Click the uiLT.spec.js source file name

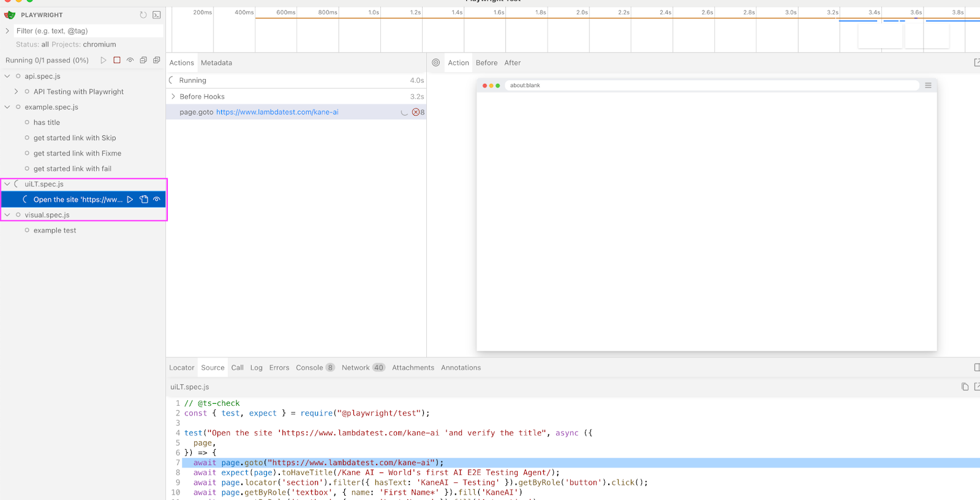[x=190, y=387]
